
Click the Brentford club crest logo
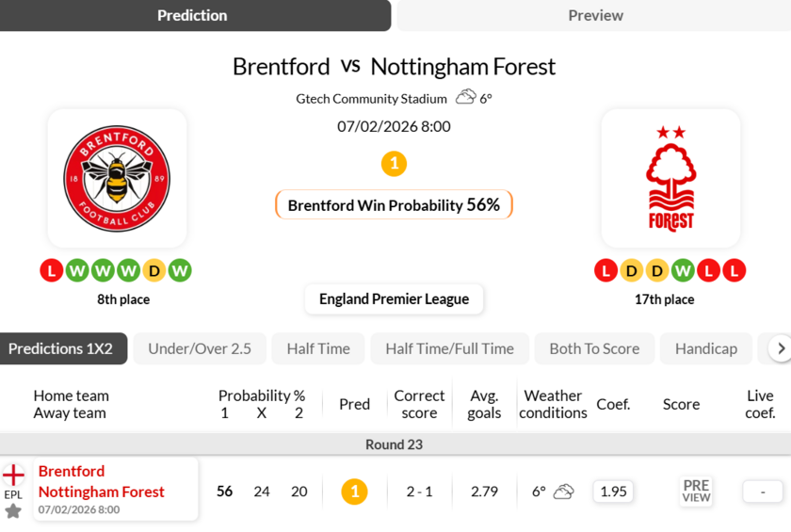(117, 178)
